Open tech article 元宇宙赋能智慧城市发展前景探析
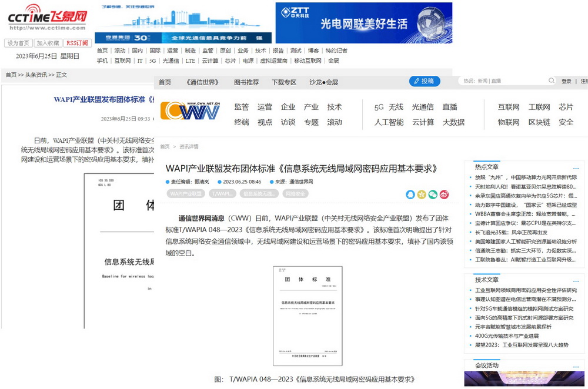Image resolution: width=588 pixels, height=389 pixels. (x=513, y=327)
